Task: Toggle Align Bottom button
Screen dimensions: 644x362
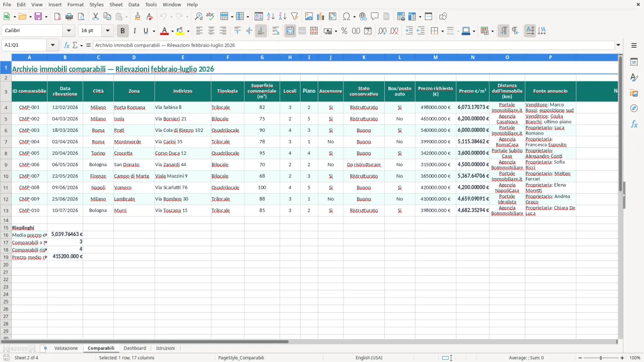Action: click(261, 31)
